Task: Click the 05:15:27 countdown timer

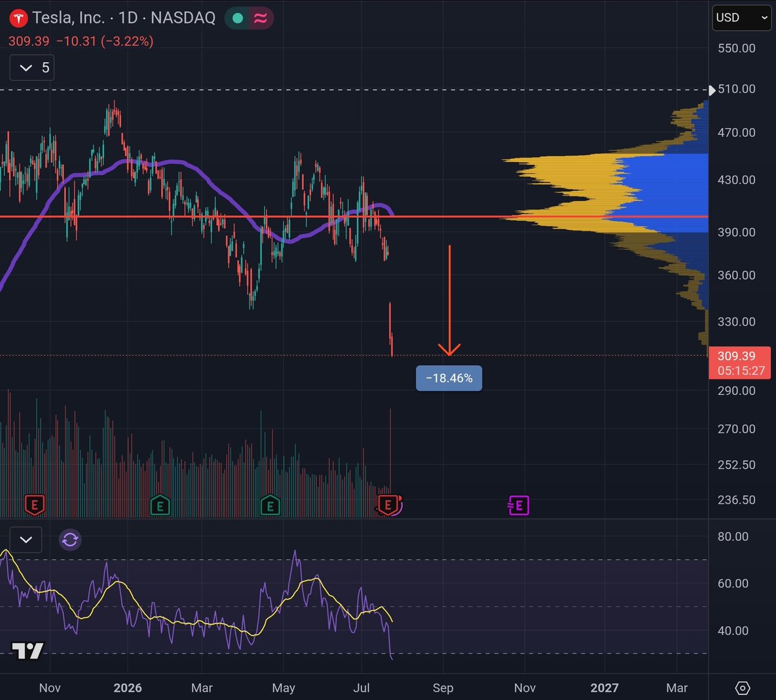Action: coord(740,371)
